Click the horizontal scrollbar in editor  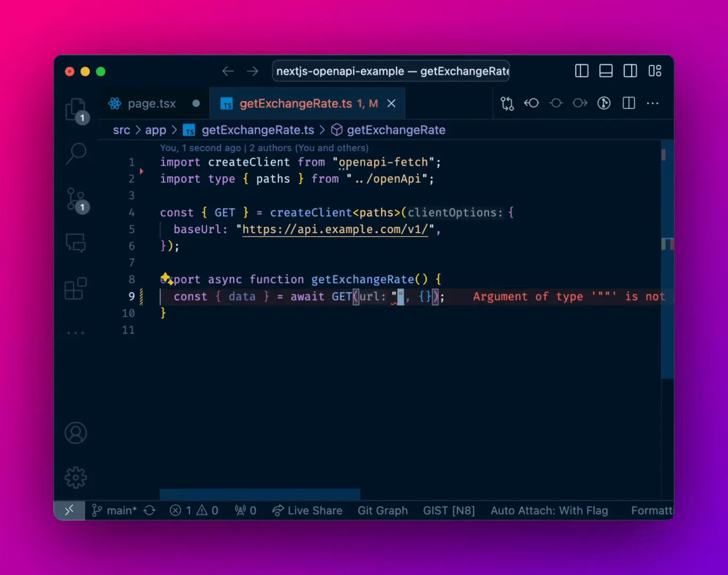[260, 494]
